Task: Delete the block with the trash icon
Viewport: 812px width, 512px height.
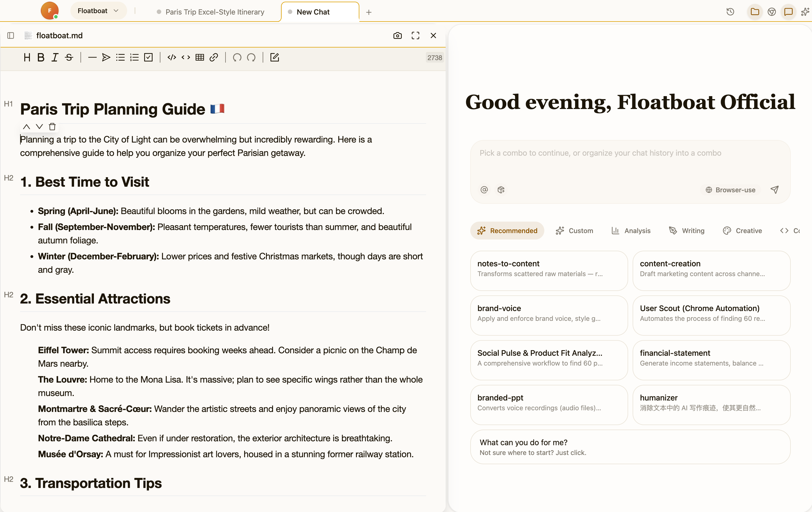Action: coord(52,127)
